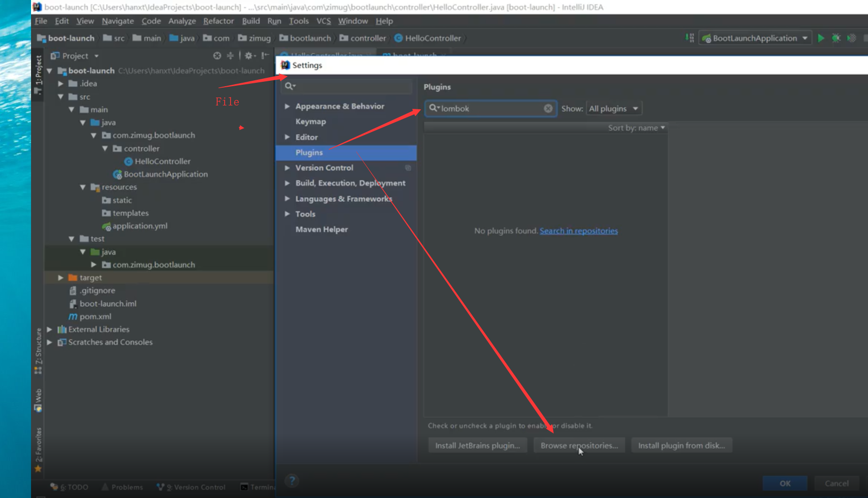This screenshot has height=498, width=868.
Task: Expand the Editor settings node
Action: click(287, 137)
